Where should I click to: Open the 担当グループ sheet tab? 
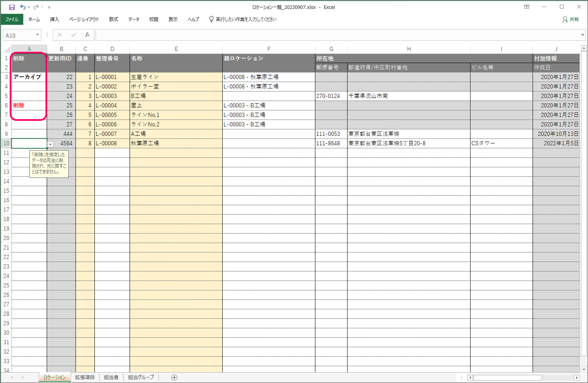(141, 377)
